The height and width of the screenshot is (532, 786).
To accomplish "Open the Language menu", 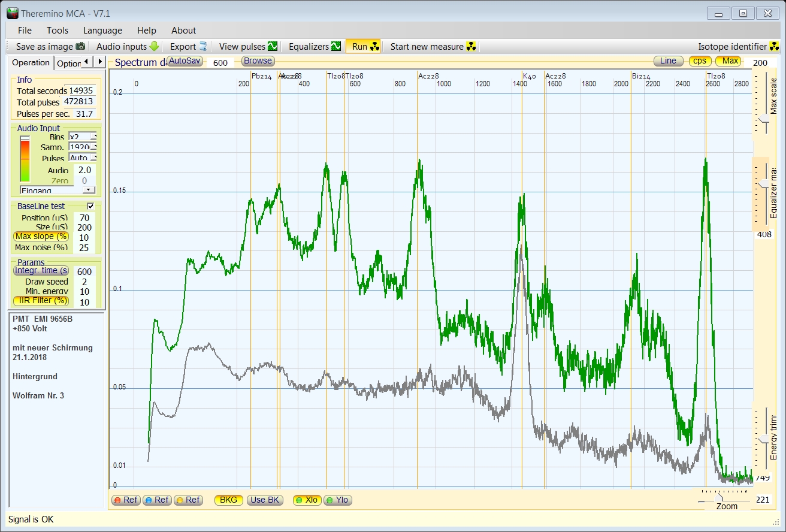I will coord(102,31).
